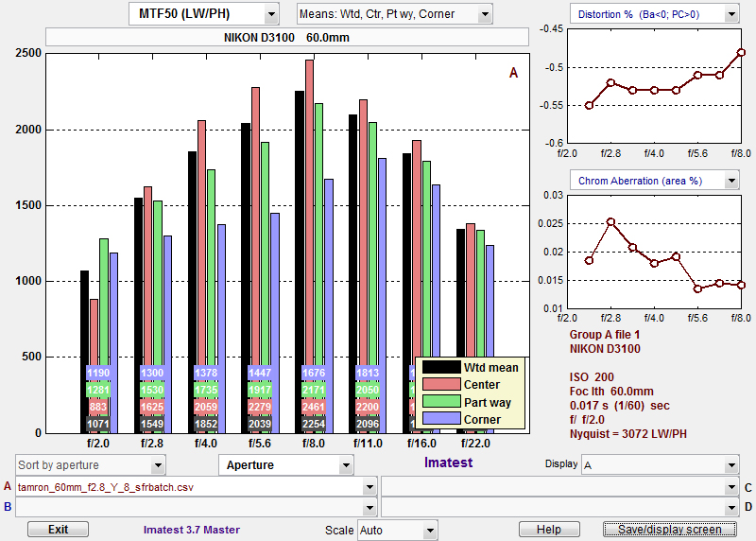This screenshot has width=756, height=541.
Task: Click the f/11.0 corner value 1813
Action: pos(368,373)
